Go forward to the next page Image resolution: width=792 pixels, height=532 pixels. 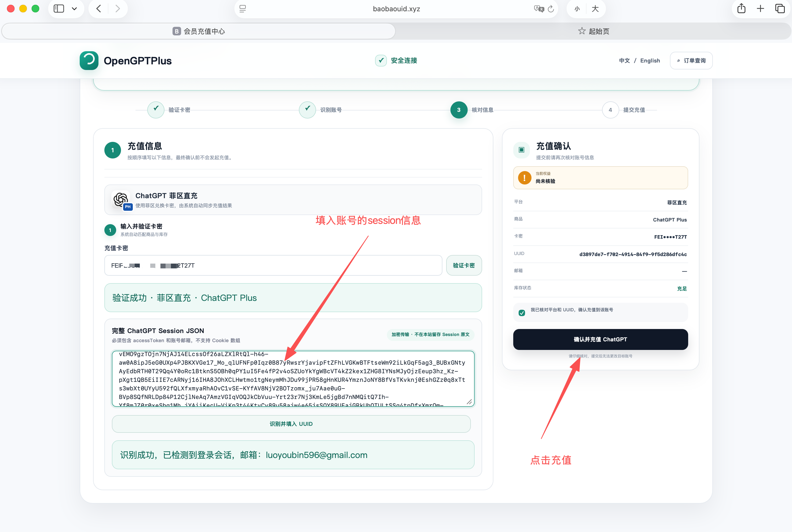tap(118, 9)
